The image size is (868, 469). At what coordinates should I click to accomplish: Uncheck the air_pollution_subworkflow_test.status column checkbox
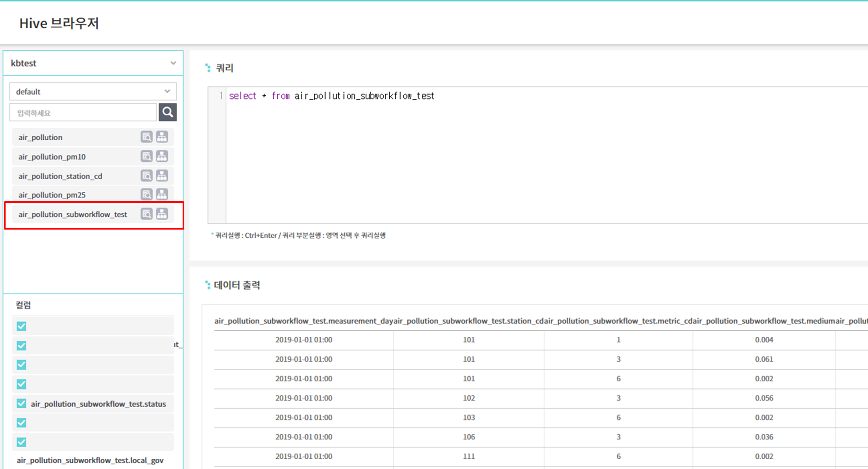coord(21,403)
